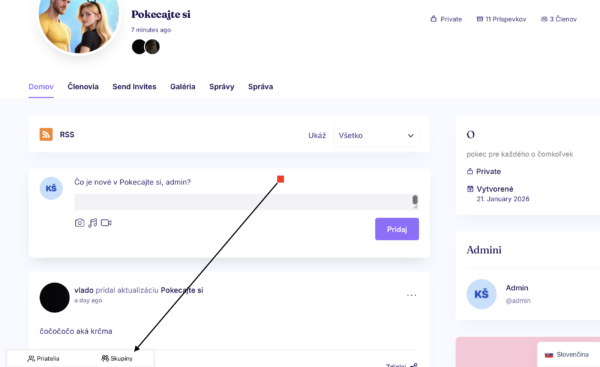The height and width of the screenshot is (367, 600).
Task: Click the Priatelia label in the bottom bar
Action: (x=48, y=359)
